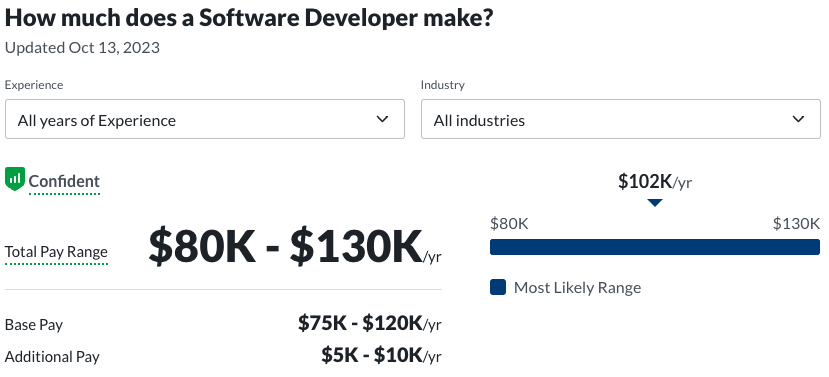Click the Base Pay row label
Image resolution: width=829 pixels, height=377 pixels.
coord(34,324)
